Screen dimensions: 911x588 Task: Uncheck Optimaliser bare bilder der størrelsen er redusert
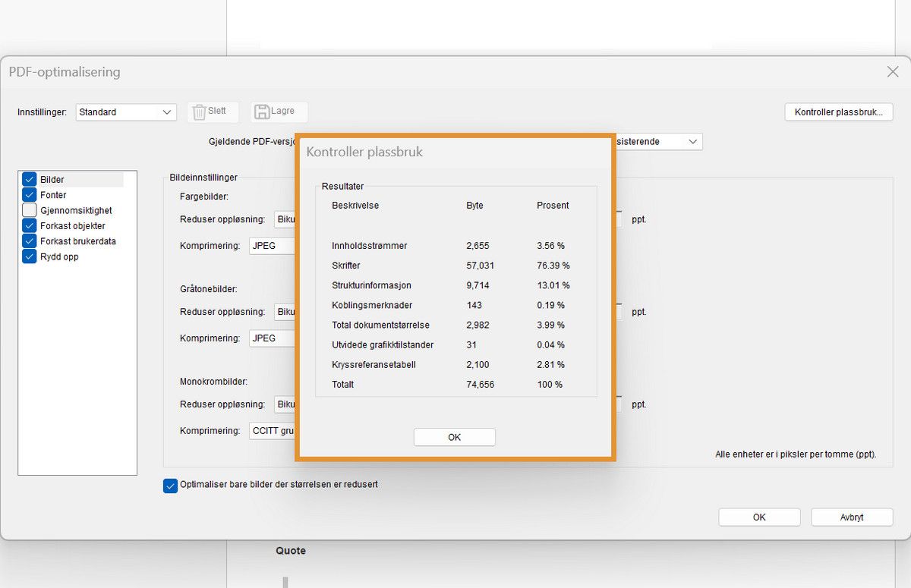tap(170, 486)
